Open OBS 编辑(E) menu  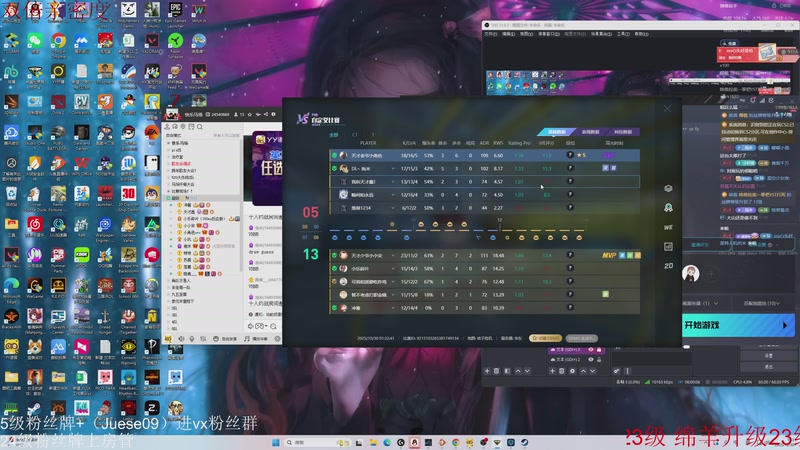pyautogui.click(x=508, y=34)
